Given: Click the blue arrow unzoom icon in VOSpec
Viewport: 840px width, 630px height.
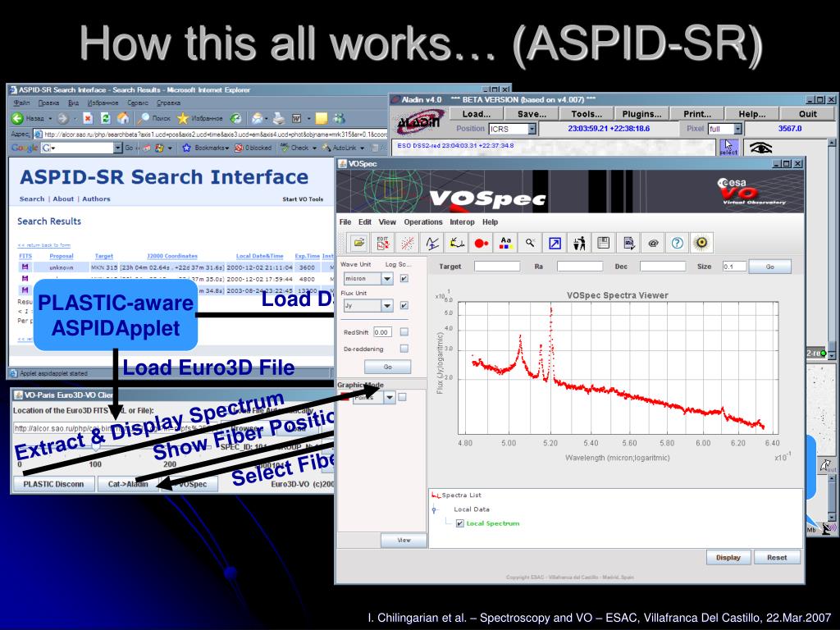Looking at the screenshot, I should click(x=555, y=243).
